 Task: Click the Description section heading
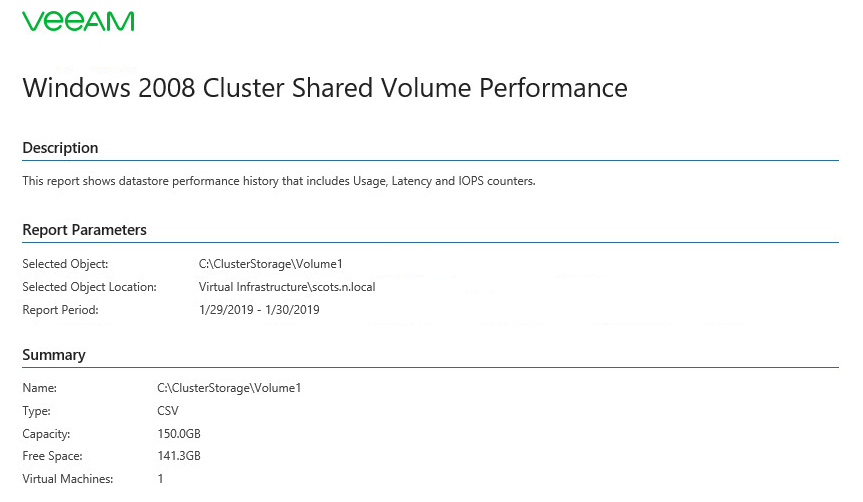(x=60, y=148)
